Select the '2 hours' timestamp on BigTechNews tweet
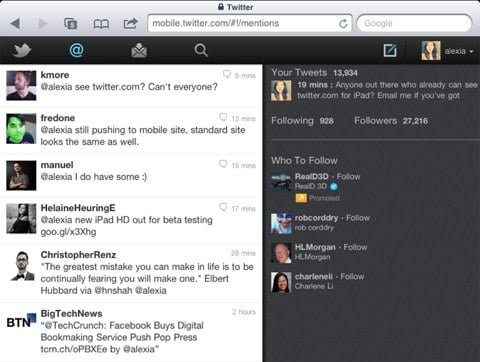The height and width of the screenshot is (362, 480). click(x=244, y=312)
